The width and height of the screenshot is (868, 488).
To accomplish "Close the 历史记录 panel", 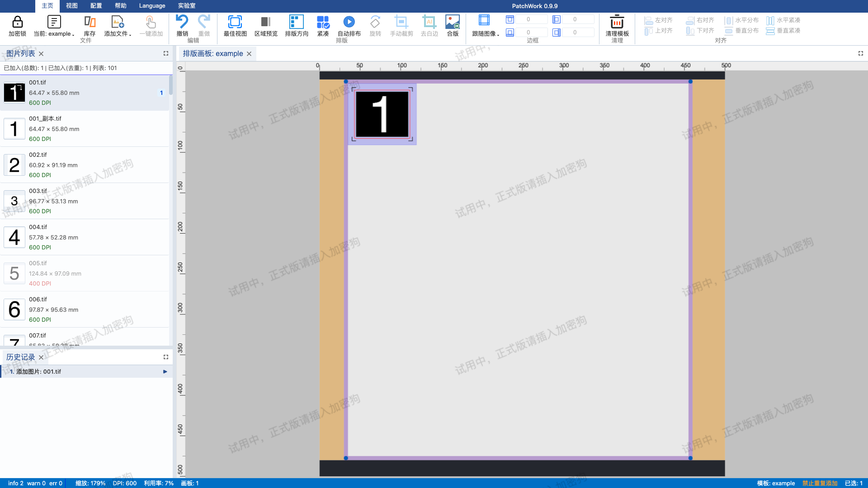I will coord(41,357).
